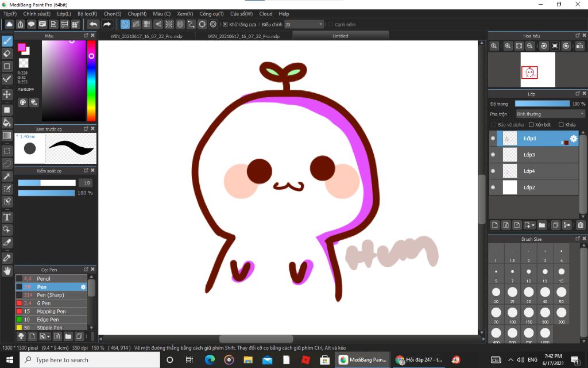Select the Pen (Sharp) brush

point(51,295)
